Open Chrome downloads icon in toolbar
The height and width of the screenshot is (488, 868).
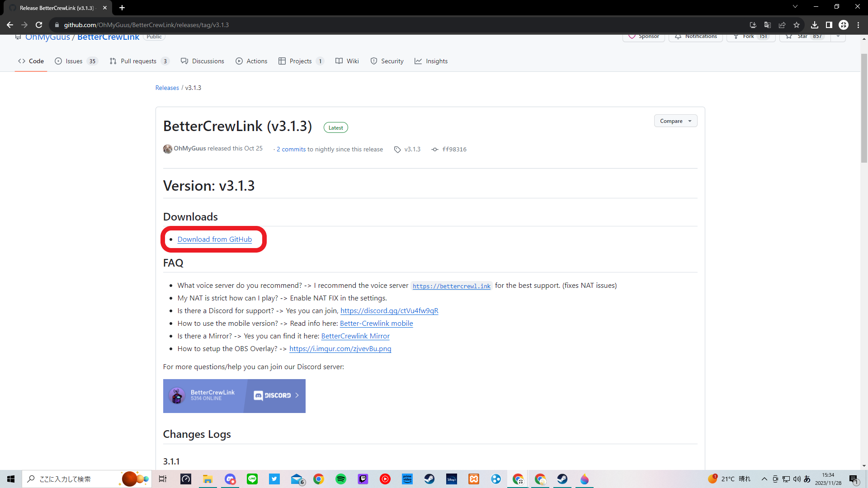(x=815, y=25)
